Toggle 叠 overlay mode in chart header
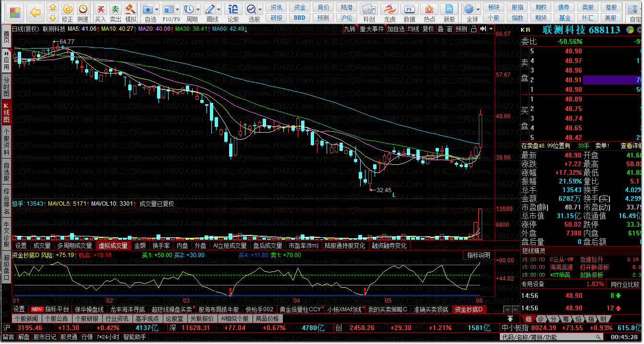Screen dimensions: 644x344 click(x=440, y=29)
